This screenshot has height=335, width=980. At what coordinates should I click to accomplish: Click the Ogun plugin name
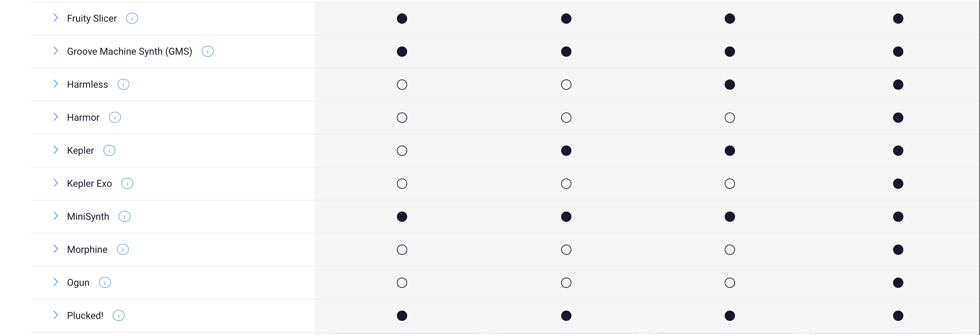tap(78, 282)
